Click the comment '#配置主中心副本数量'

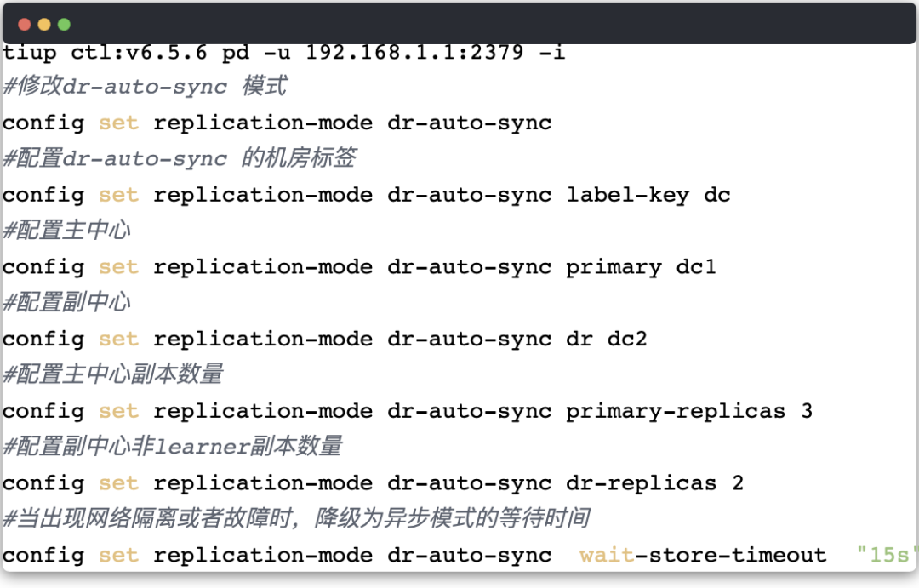tap(112, 374)
